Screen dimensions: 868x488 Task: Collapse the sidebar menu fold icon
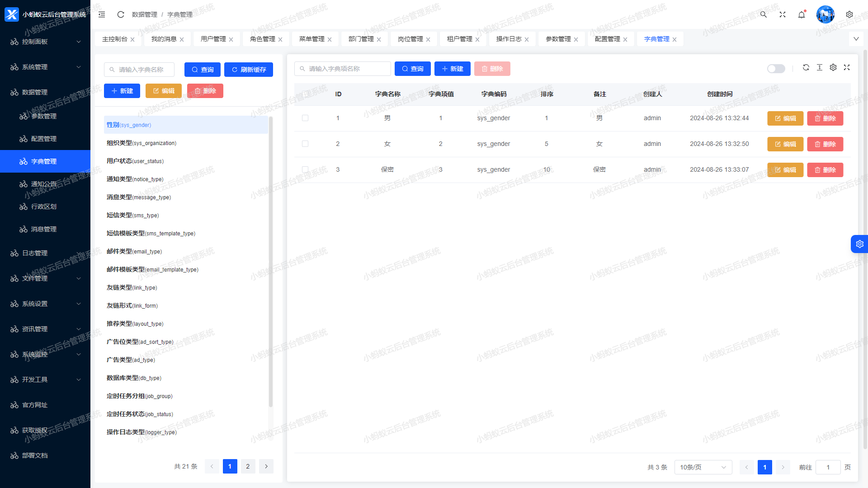coord(102,14)
